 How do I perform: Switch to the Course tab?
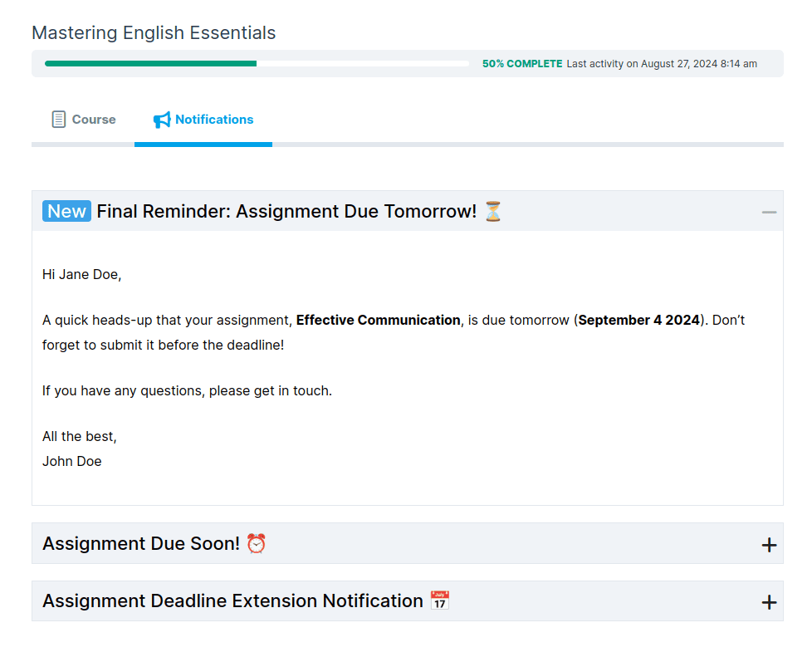pos(94,120)
